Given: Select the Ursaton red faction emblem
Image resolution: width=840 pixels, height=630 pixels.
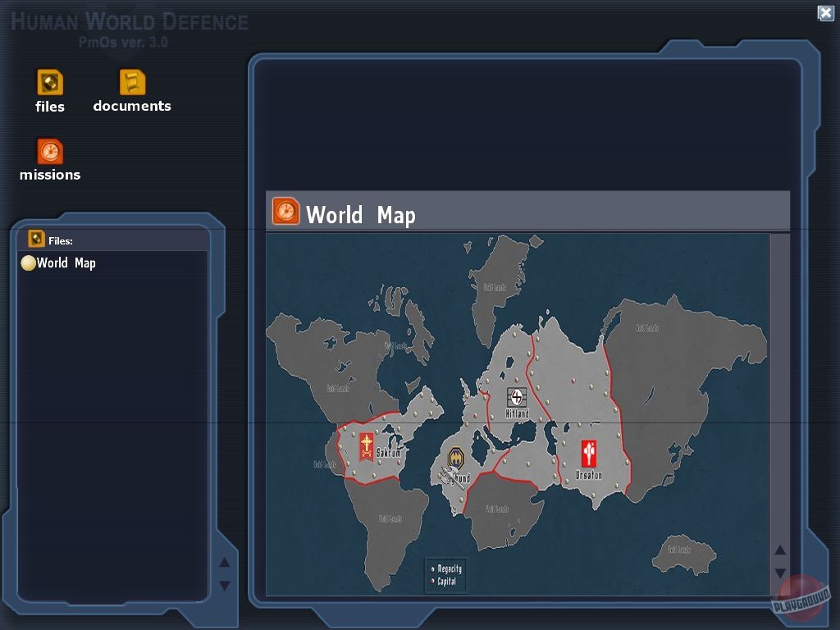Looking at the screenshot, I should (x=588, y=453).
